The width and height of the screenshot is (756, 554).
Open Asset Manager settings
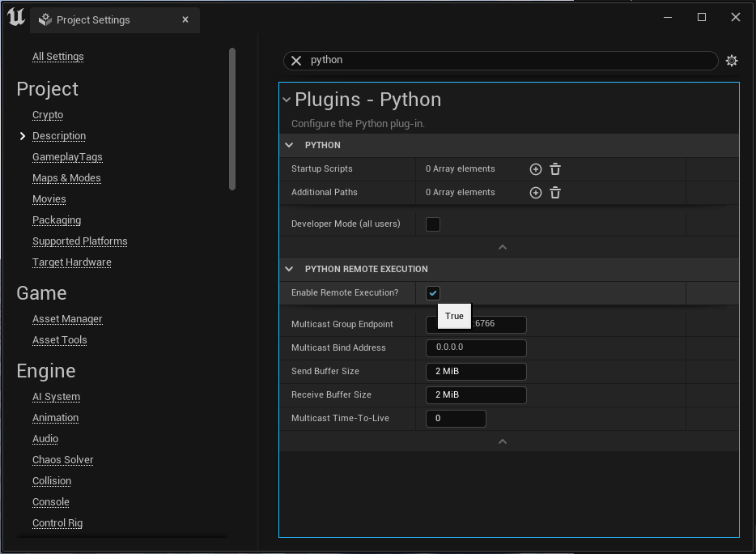67,319
